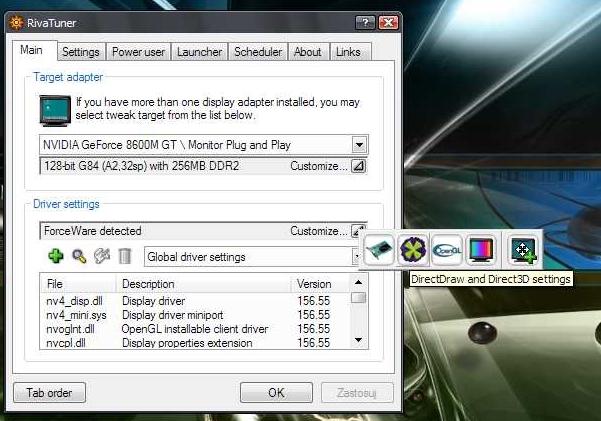Open the display adapter dropdown list
This screenshot has width=601, height=421.
click(359, 145)
